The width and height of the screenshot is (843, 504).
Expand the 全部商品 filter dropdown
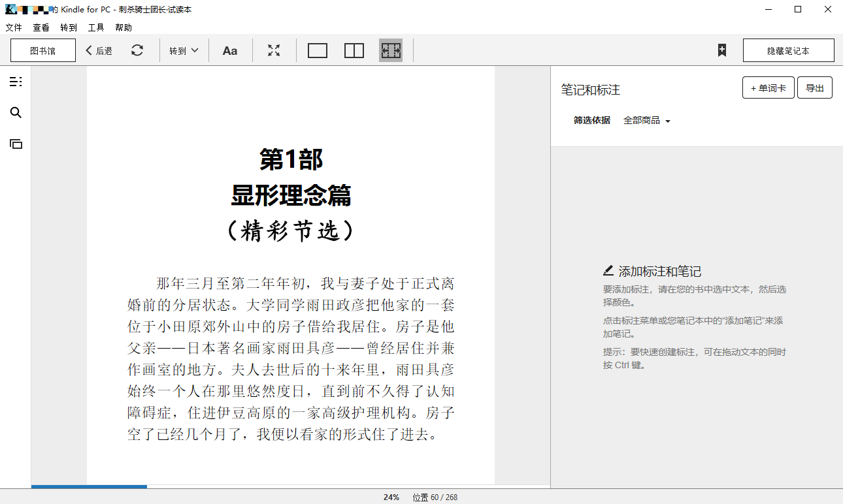pos(647,120)
